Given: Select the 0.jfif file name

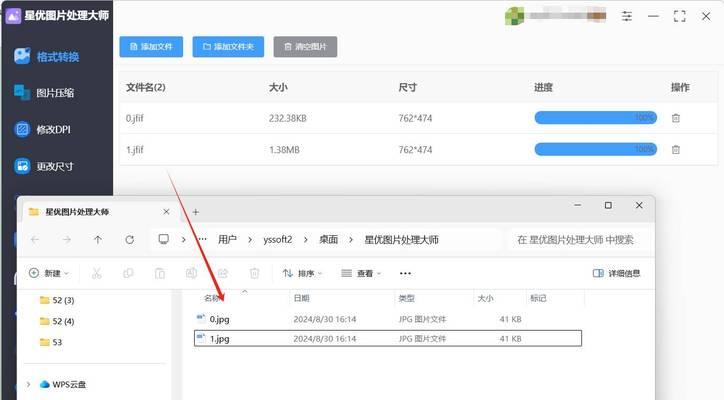Looking at the screenshot, I should click(135, 118).
